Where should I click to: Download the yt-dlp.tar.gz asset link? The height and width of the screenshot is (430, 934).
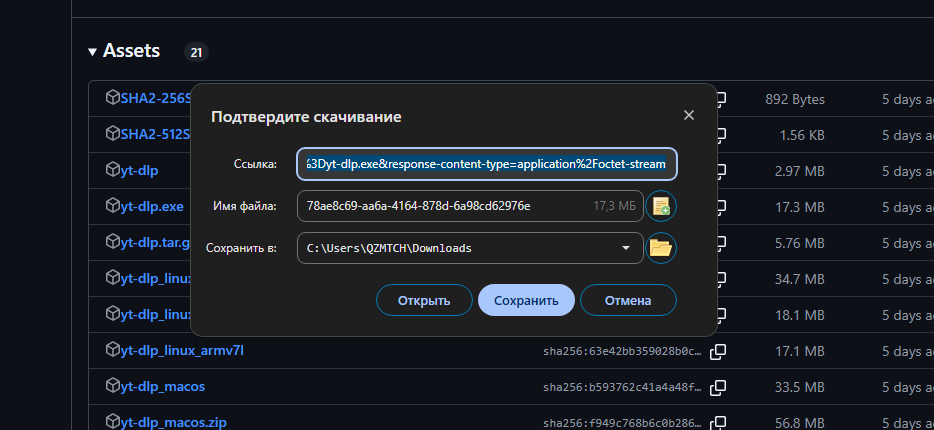155,242
